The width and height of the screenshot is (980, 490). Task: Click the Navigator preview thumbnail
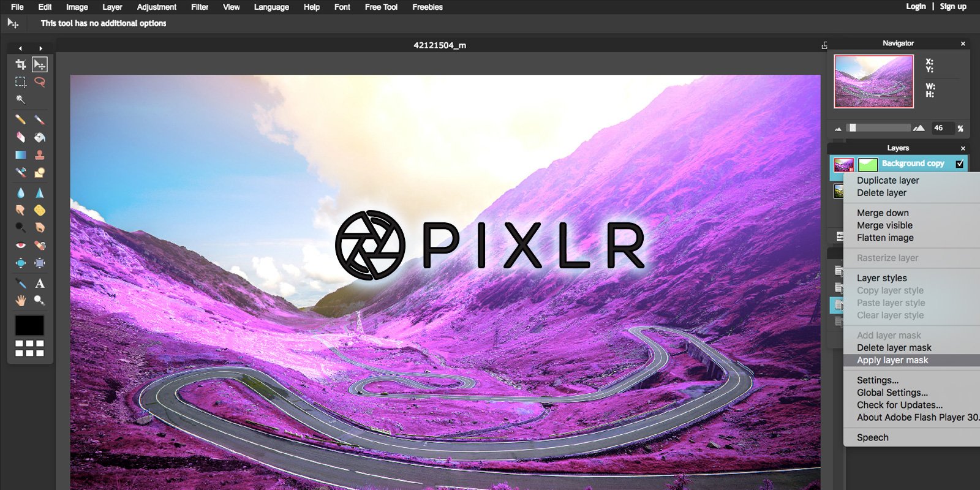click(x=874, y=81)
